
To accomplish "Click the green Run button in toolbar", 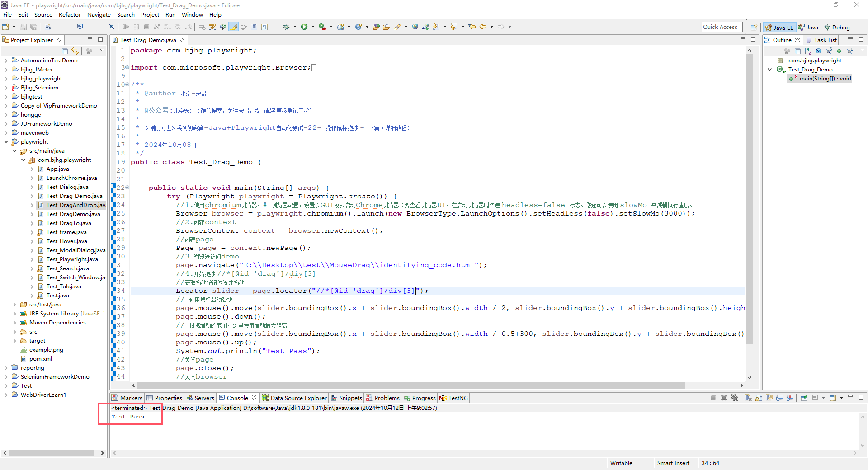I will (x=304, y=27).
